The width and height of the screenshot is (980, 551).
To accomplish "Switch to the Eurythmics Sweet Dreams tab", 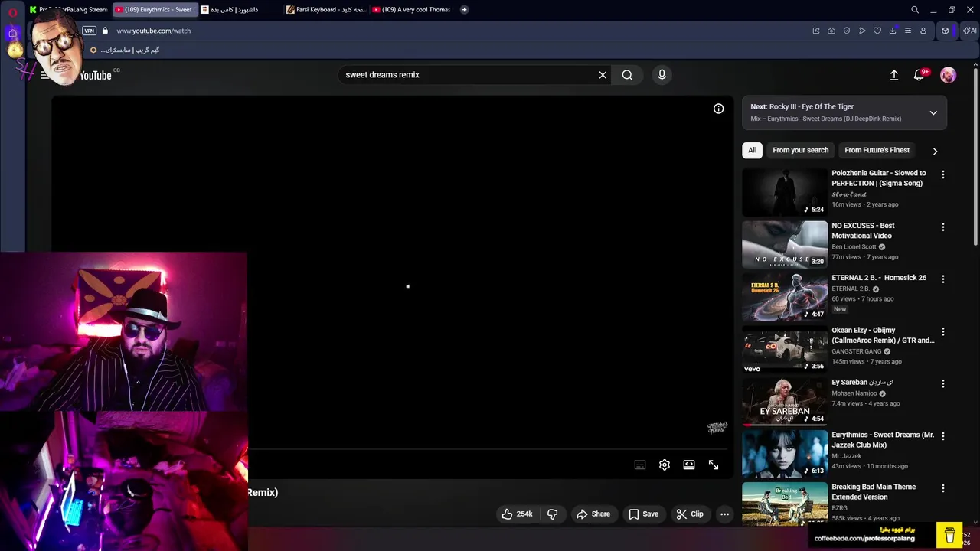I will coord(155,10).
